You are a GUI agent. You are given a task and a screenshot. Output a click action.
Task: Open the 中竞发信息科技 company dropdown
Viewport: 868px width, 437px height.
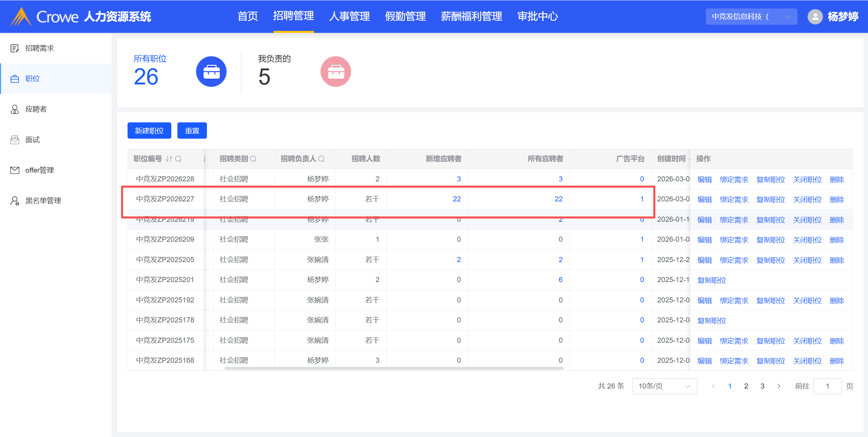click(751, 16)
